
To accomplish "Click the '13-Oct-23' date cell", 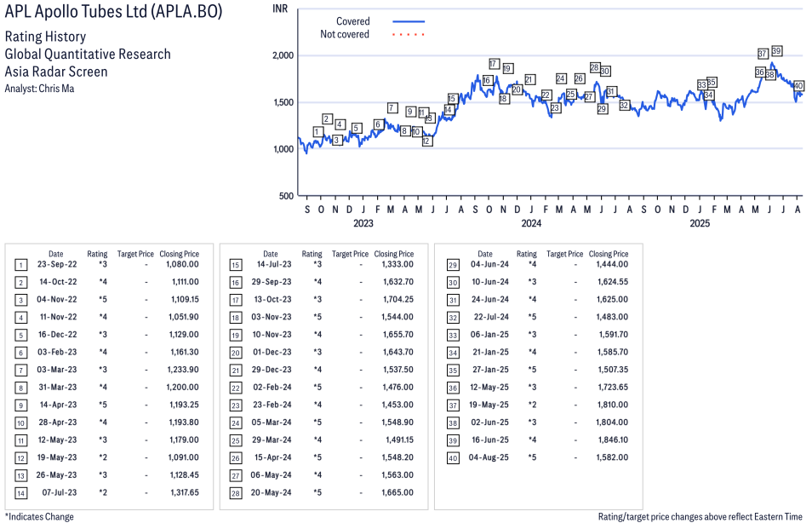I will [272, 300].
